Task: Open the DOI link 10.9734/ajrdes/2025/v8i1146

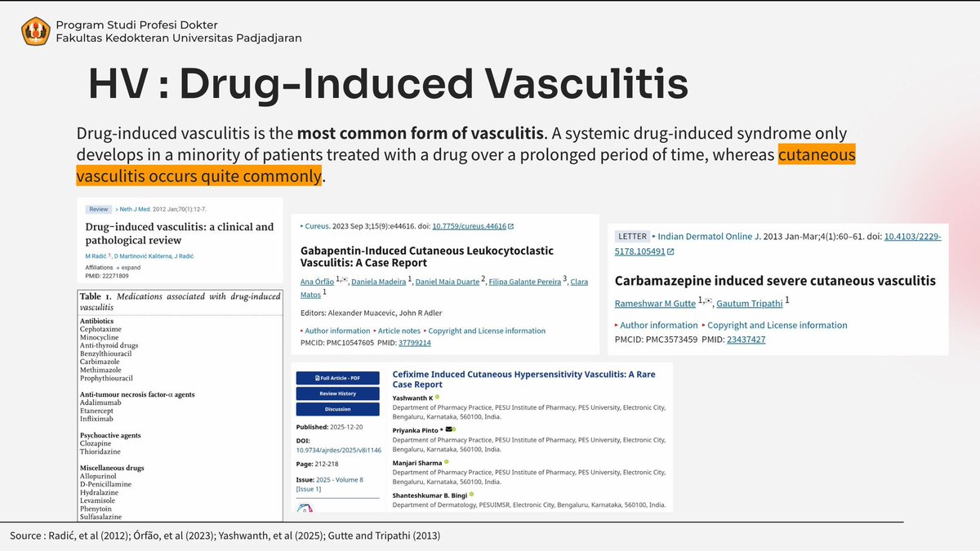Action: coord(338,450)
